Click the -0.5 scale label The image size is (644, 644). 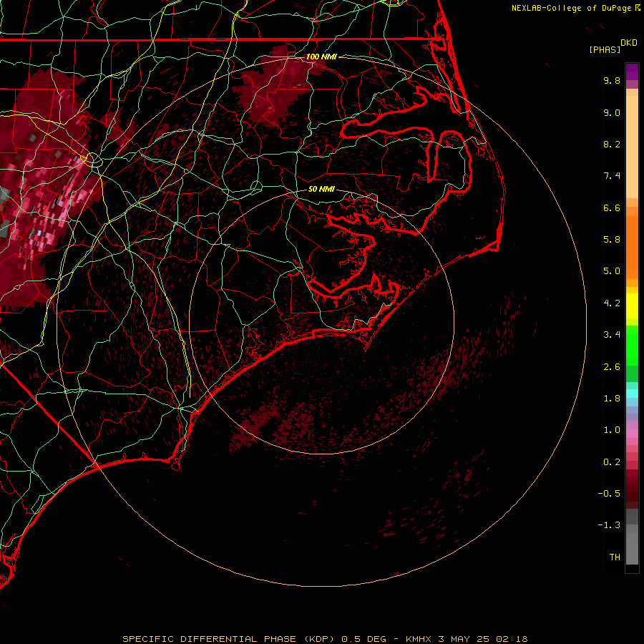coord(609,494)
